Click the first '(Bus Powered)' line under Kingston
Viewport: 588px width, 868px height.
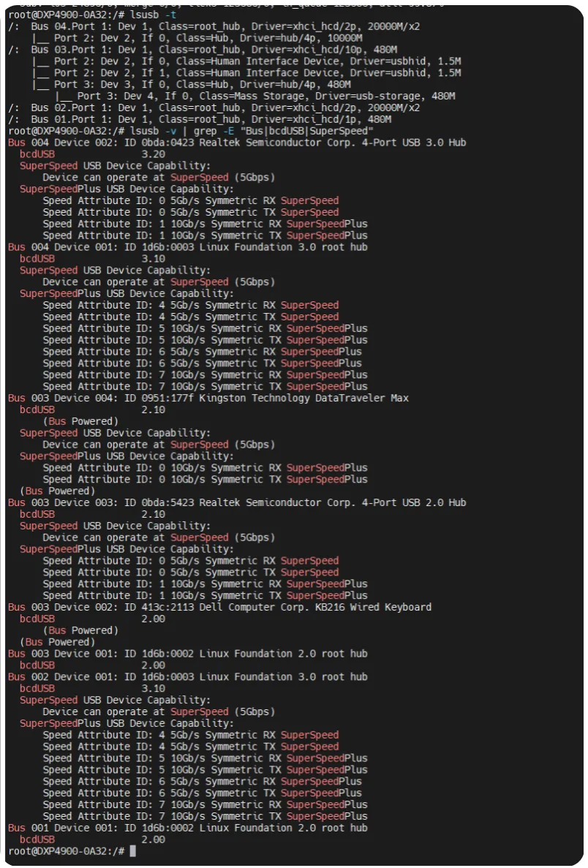coord(81,421)
